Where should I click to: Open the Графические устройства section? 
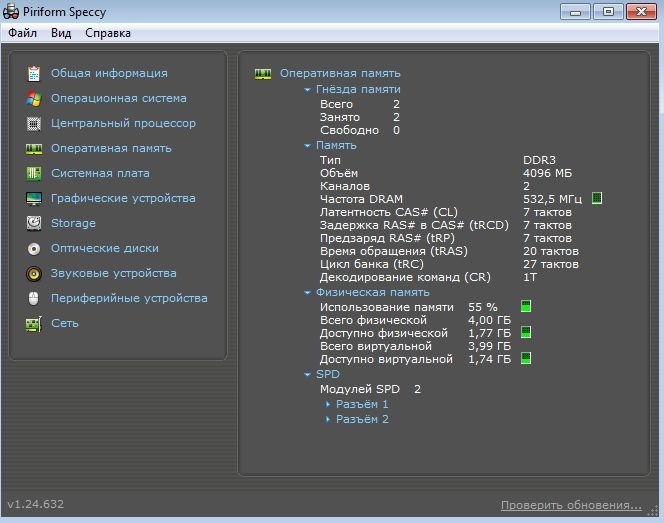tap(123, 198)
